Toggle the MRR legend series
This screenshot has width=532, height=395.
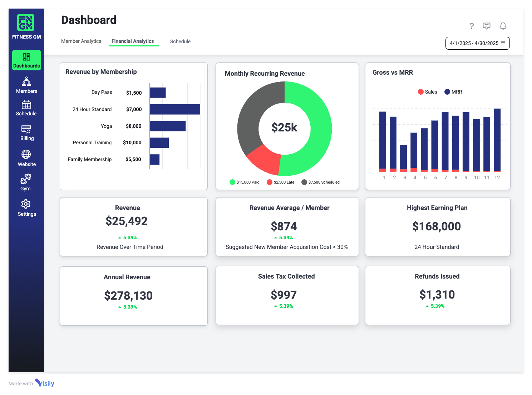coord(453,92)
